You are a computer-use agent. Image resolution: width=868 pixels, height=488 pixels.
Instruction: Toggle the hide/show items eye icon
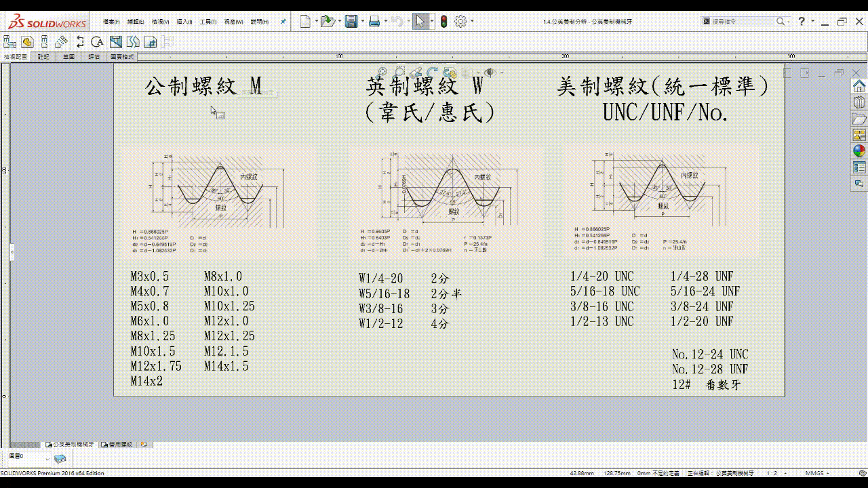(x=490, y=72)
